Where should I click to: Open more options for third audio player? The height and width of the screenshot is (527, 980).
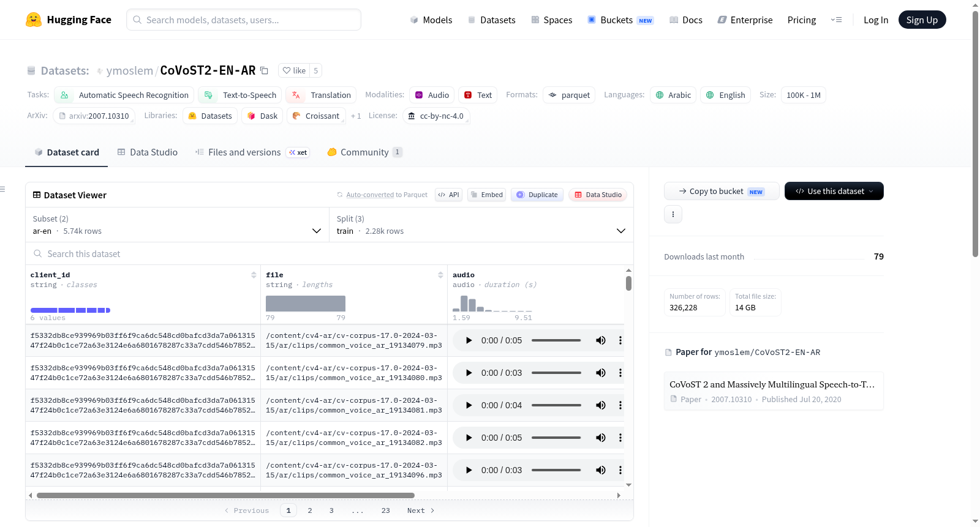[x=620, y=405]
